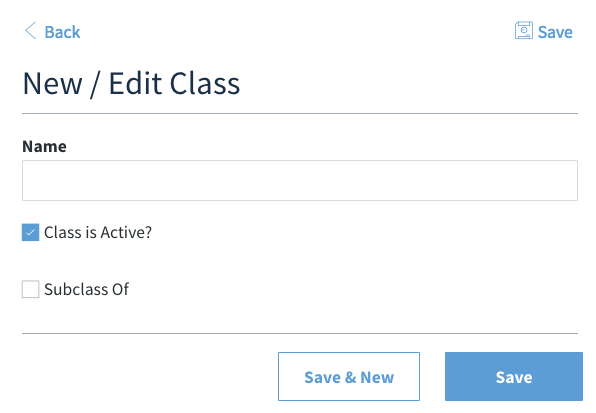Enable the Subclass Of checkbox
Viewport: 596px width, 413px height.
30,289
